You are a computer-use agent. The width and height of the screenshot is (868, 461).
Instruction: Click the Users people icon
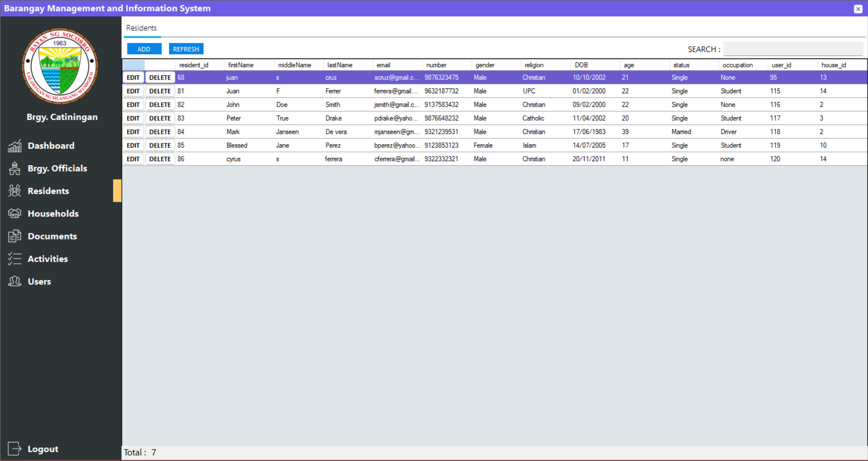[x=14, y=281]
